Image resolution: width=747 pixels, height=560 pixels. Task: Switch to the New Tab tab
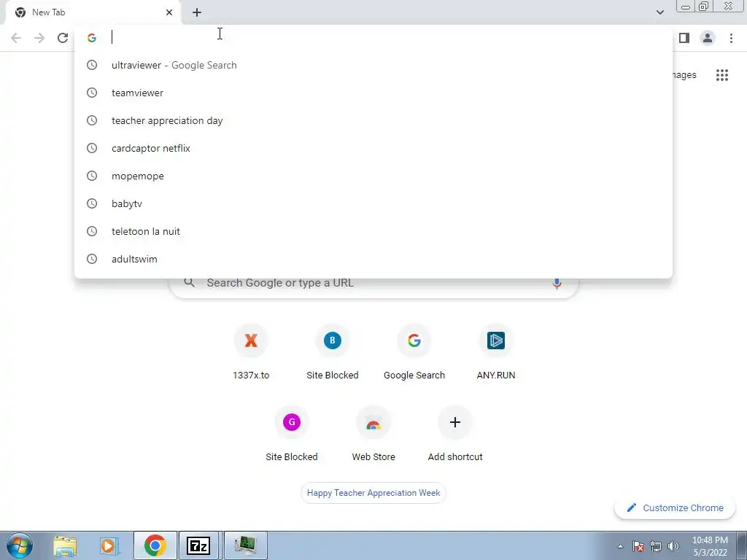pyautogui.click(x=93, y=12)
